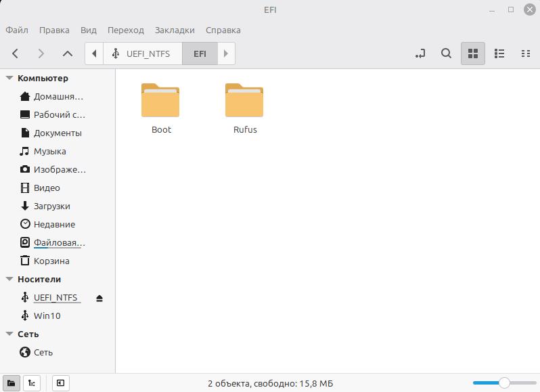The width and height of the screenshot is (540, 392).
Task: Click the UEFI_NTFS path bar button
Action: pyautogui.click(x=143, y=53)
